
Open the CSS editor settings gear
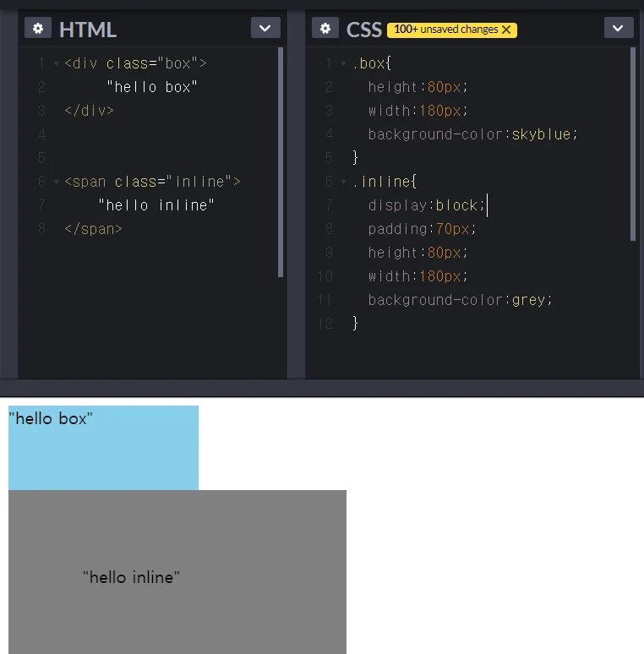click(x=325, y=29)
